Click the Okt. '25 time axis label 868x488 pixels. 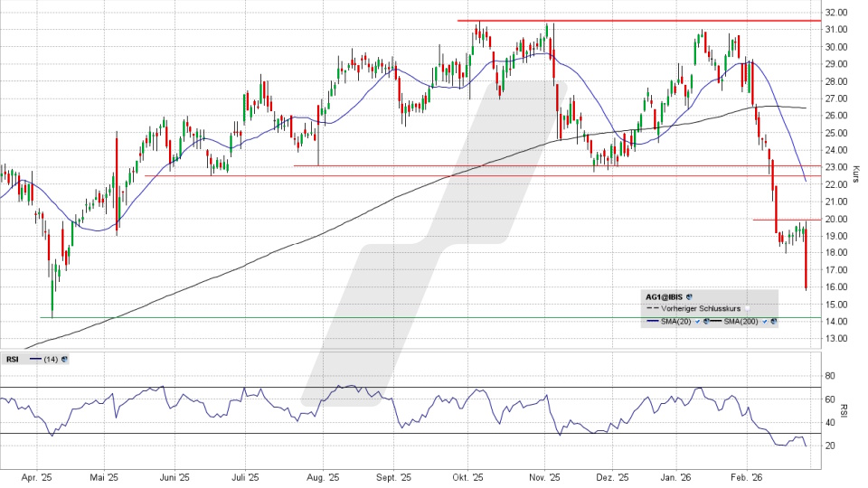(x=467, y=477)
